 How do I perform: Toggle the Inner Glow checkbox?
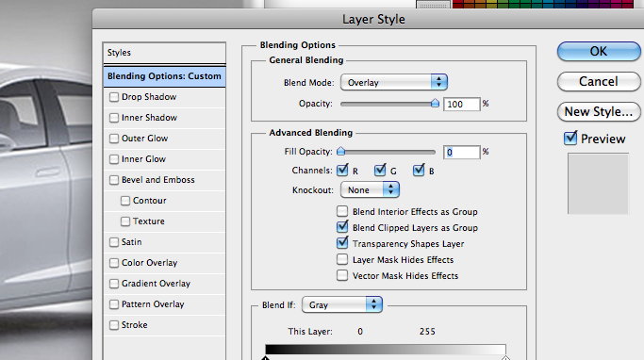pyautogui.click(x=114, y=159)
